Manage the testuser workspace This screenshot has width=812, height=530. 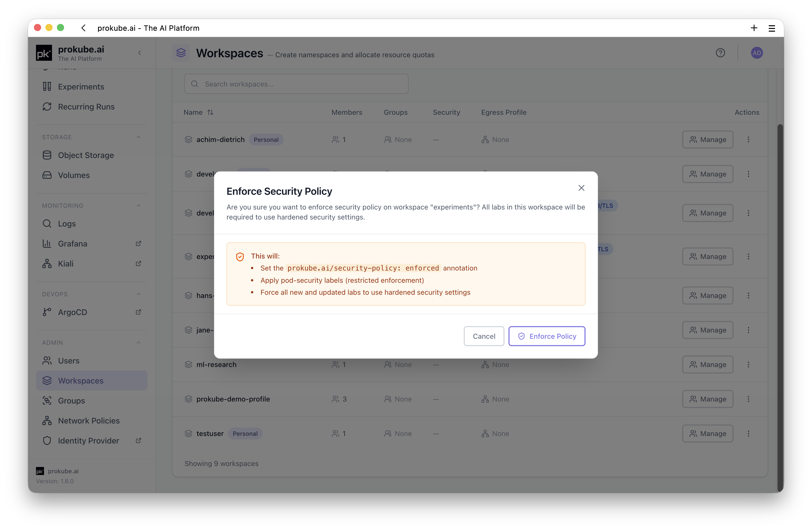707,433
